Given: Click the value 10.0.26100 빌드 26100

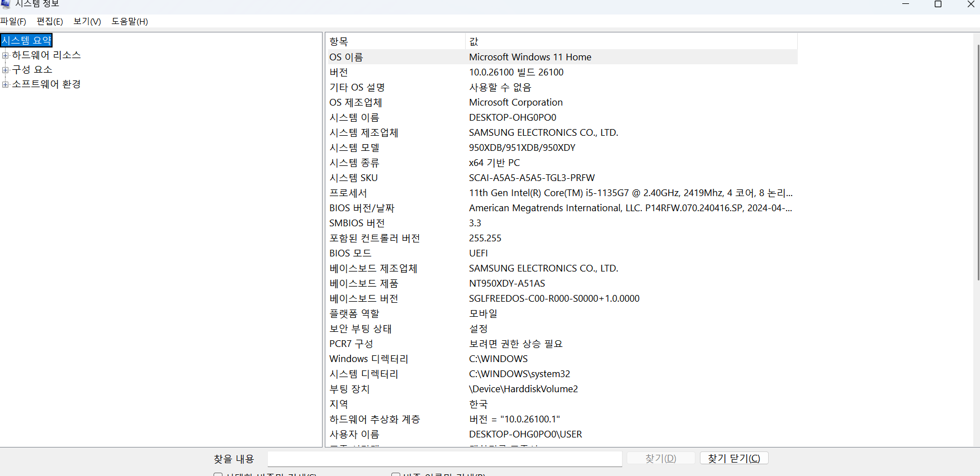Looking at the screenshot, I should pos(516,72).
